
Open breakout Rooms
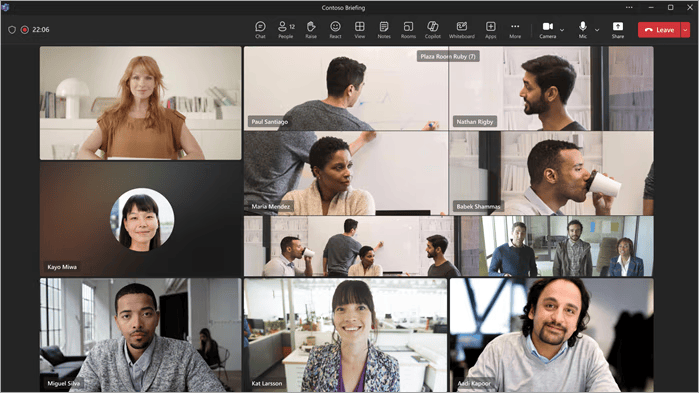[408, 30]
